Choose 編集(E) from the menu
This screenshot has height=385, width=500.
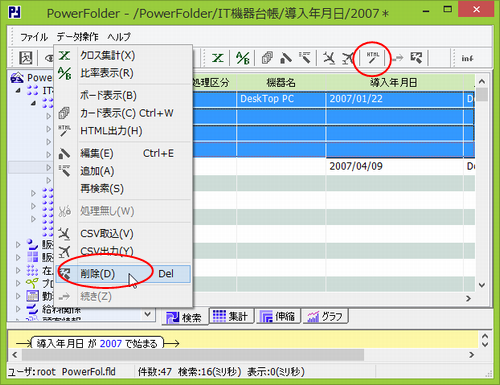coord(123,153)
